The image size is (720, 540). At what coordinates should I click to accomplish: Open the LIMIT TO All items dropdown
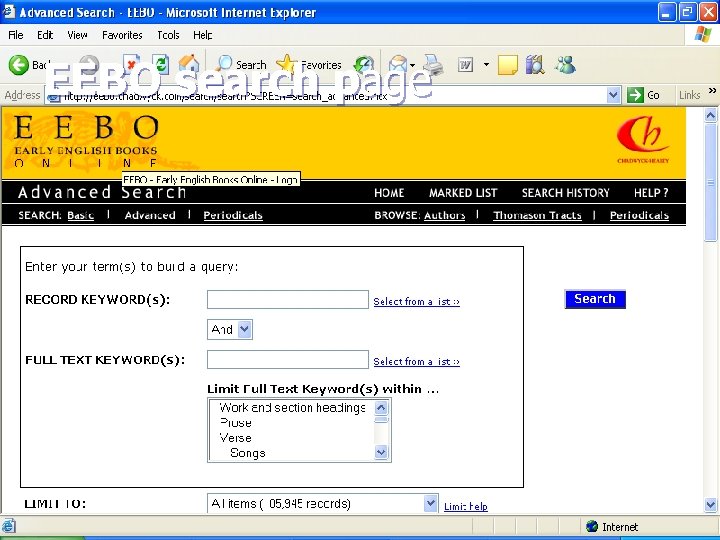(x=323, y=504)
